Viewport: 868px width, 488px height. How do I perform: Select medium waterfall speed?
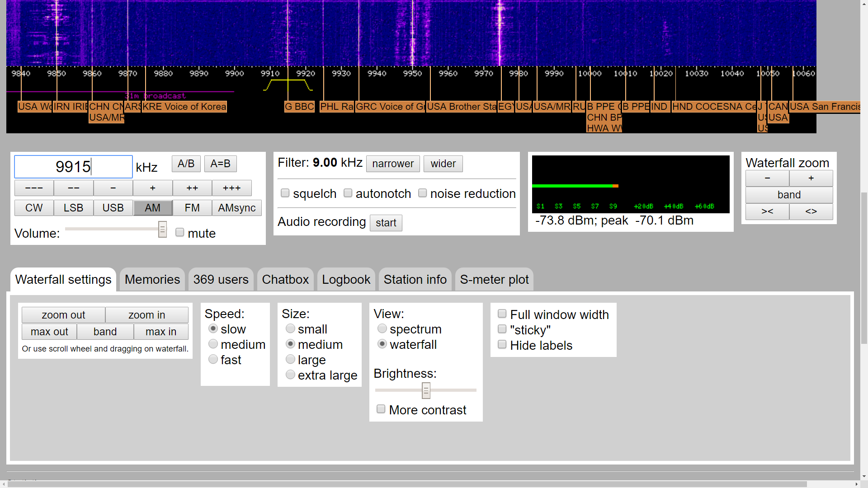tap(213, 344)
